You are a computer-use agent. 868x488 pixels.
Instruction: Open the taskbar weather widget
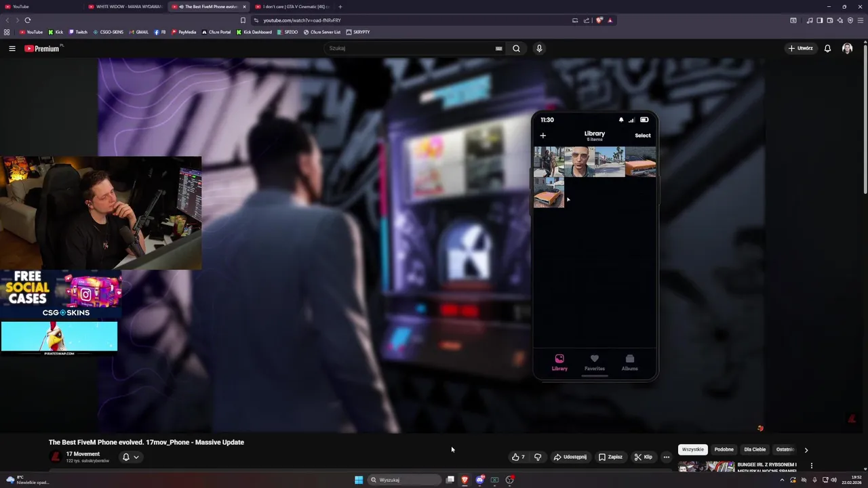(27, 480)
